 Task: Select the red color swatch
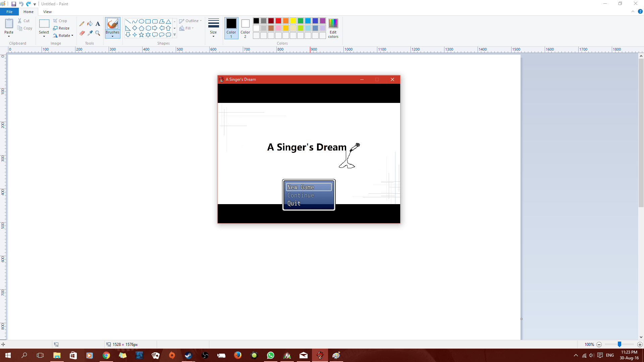(278, 20)
